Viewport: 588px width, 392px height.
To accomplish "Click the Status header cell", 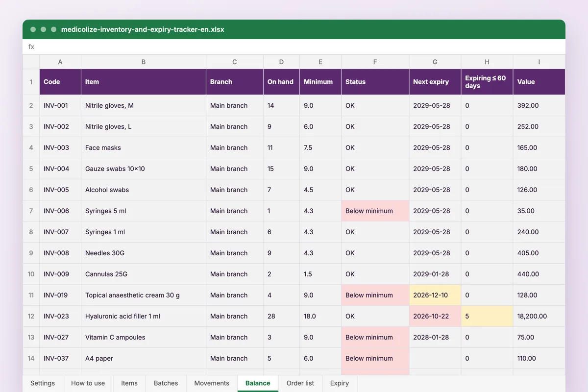I will [x=375, y=82].
